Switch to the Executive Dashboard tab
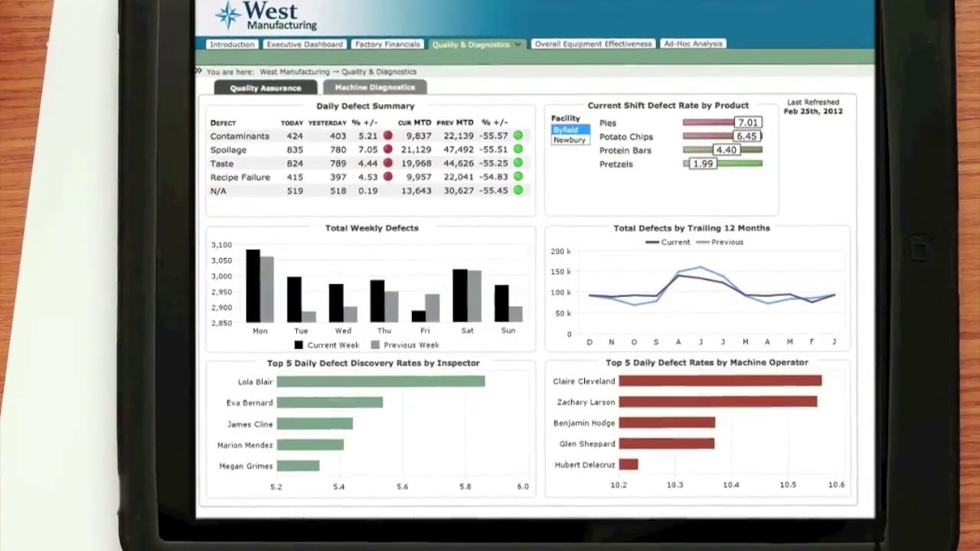Image resolution: width=980 pixels, height=551 pixels. [x=305, y=44]
